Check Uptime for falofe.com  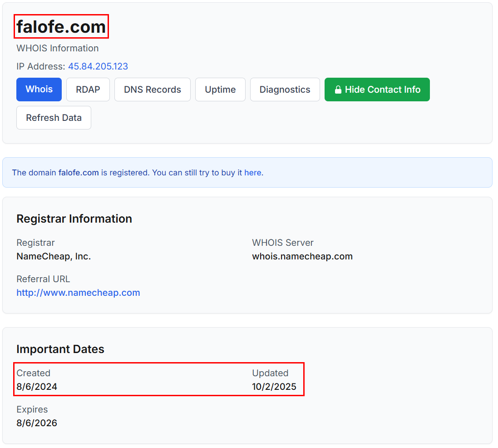click(x=220, y=90)
